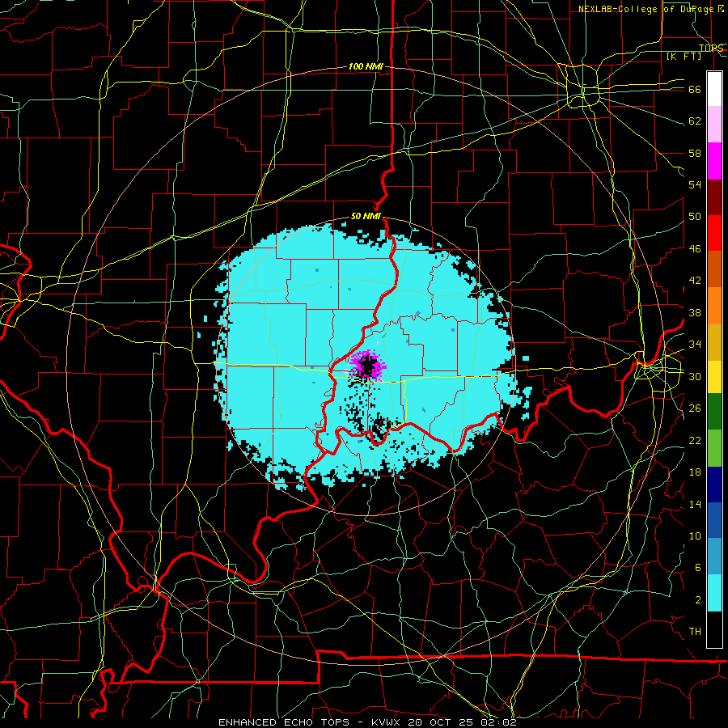
Task: Click the TH threshold label
Action: coord(695,632)
